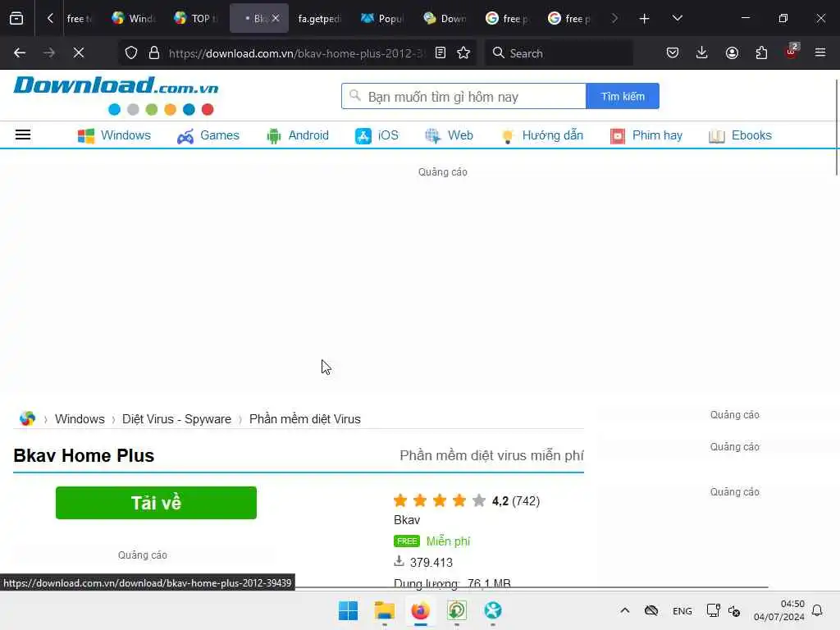
Task: Click the Bkav publisher name
Action: [407, 519]
